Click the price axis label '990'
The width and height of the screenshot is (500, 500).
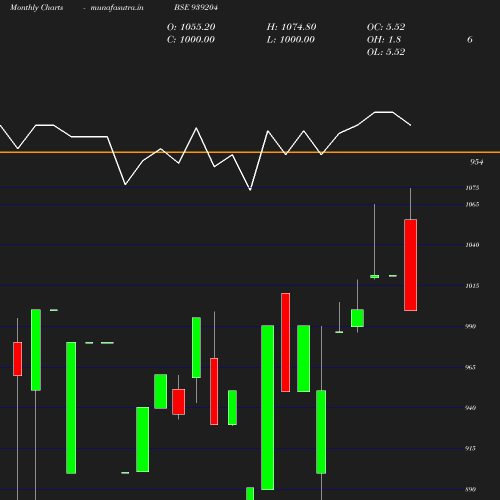pos(470,326)
